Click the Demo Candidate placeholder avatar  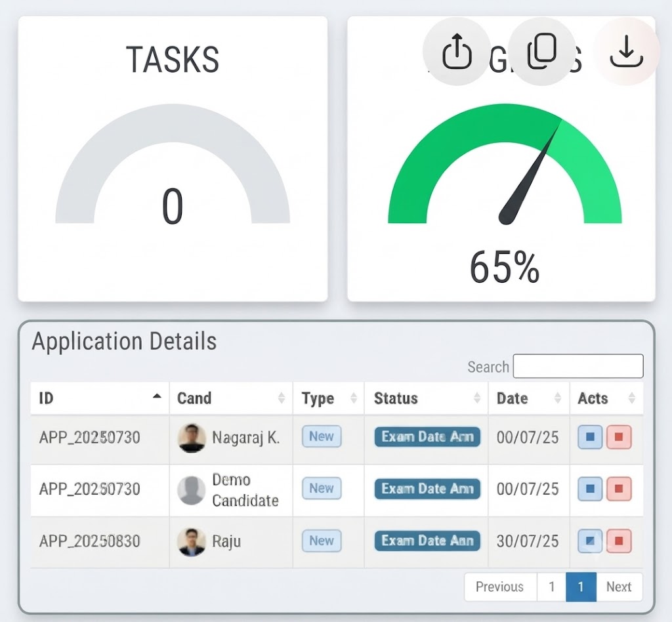coord(192,489)
